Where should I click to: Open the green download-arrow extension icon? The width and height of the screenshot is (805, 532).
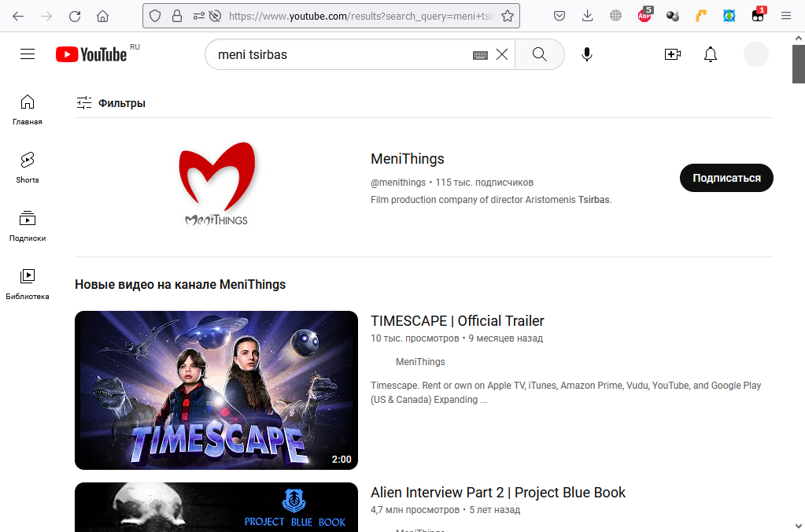(x=729, y=17)
